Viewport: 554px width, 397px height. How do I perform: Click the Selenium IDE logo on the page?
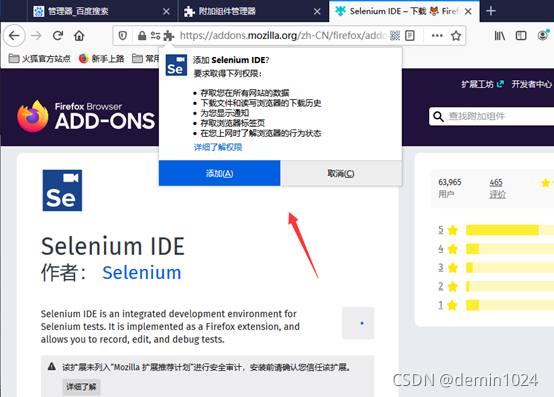(x=62, y=190)
